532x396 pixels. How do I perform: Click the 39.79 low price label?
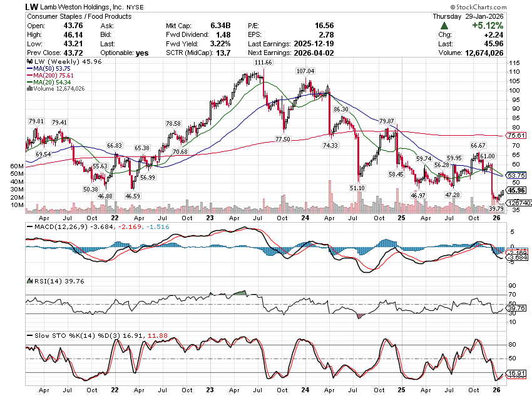pyautogui.click(x=496, y=208)
